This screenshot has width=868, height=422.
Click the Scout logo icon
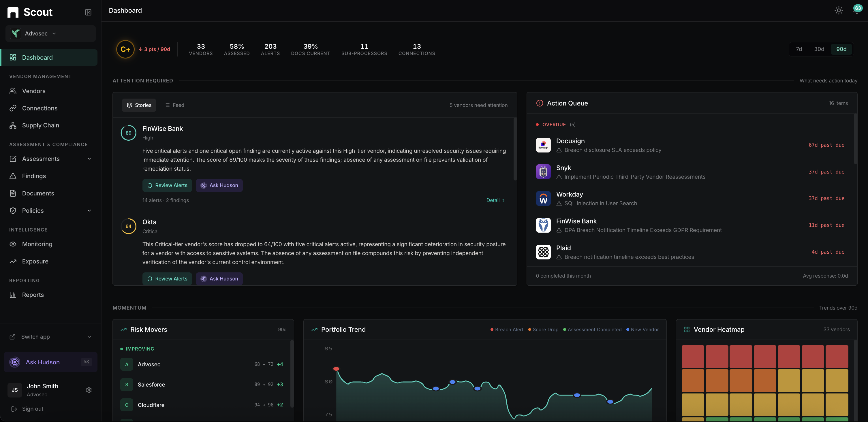(x=13, y=12)
